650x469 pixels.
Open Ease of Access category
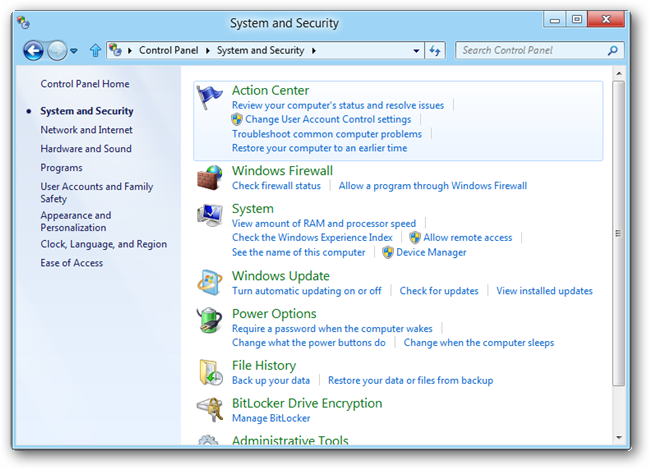[x=71, y=263]
